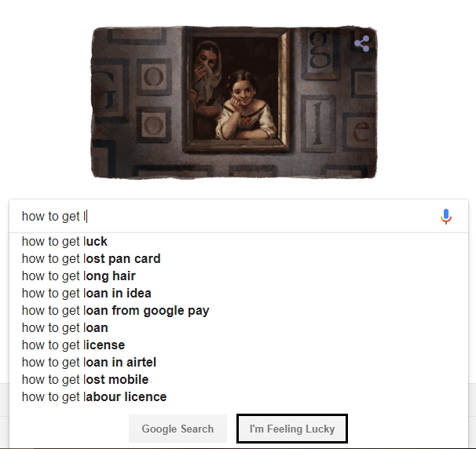Viewport: 476px width, 449px height.
Task: Open the Google Doodle painting image
Action: pos(234,102)
